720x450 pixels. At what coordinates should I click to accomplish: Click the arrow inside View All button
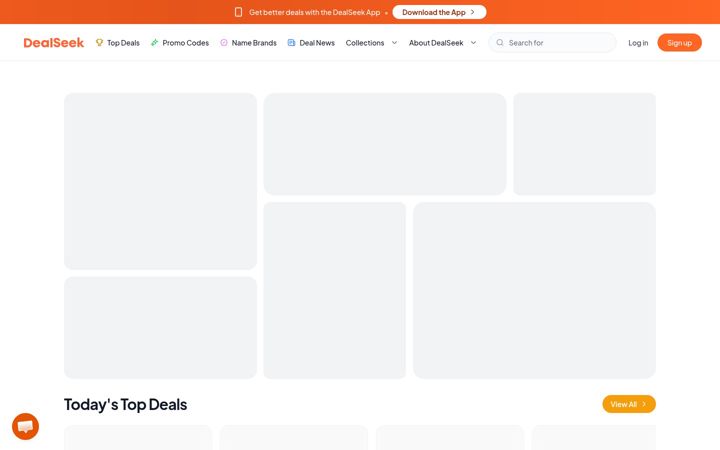(x=644, y=404)
